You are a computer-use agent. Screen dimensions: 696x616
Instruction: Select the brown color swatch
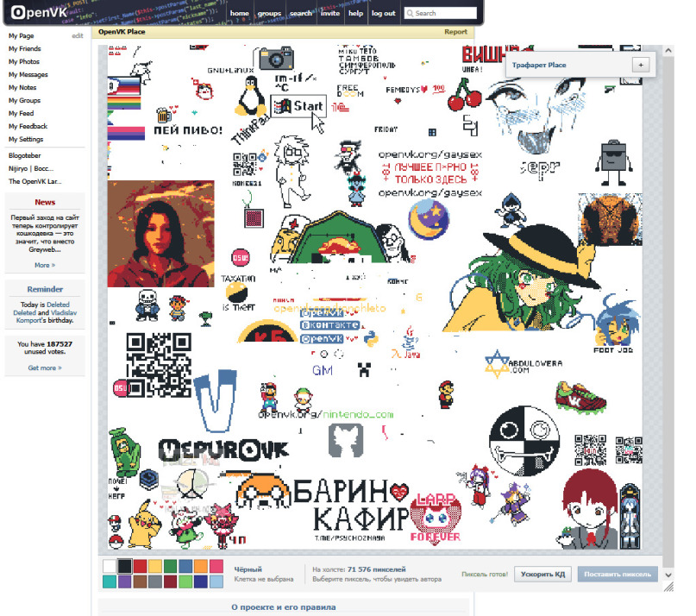(x=140, y=581)
